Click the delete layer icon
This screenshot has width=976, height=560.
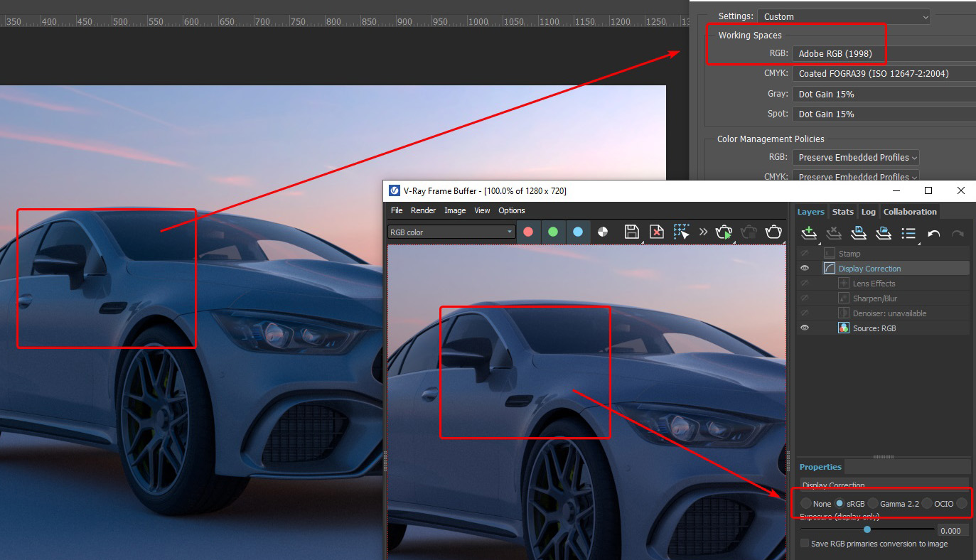coord(834,232)
